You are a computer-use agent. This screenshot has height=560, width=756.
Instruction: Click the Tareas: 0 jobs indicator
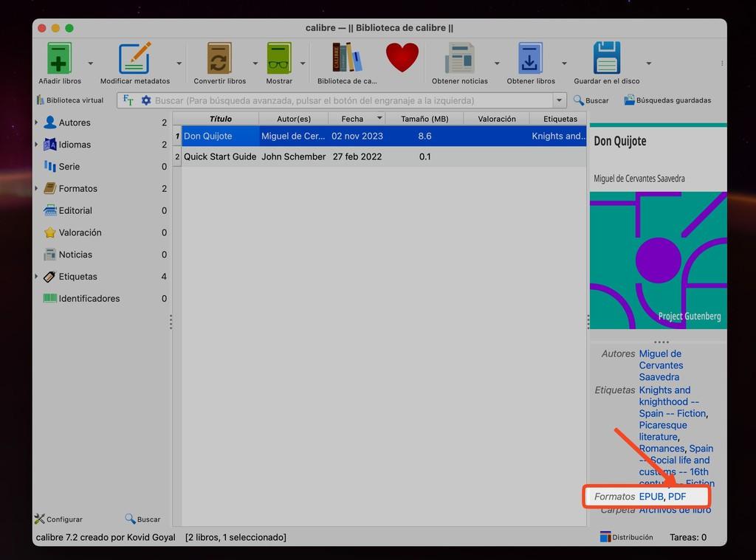coord(688,537)
